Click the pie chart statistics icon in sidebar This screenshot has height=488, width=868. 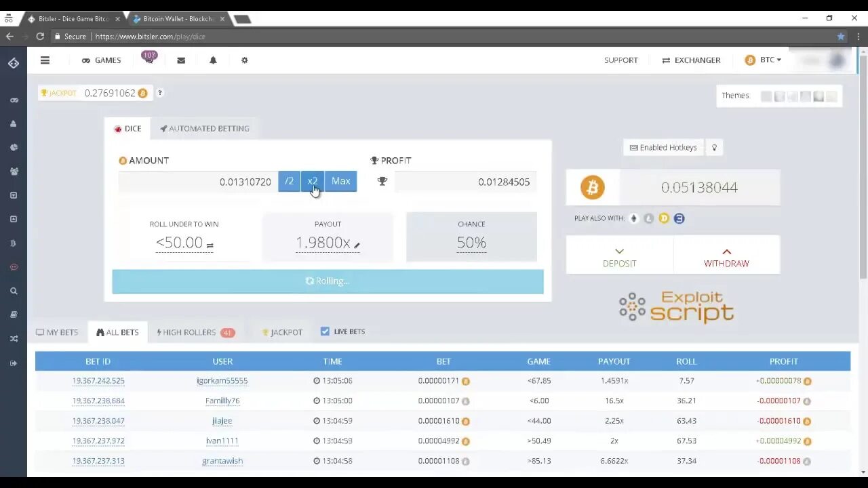(14, 148)
